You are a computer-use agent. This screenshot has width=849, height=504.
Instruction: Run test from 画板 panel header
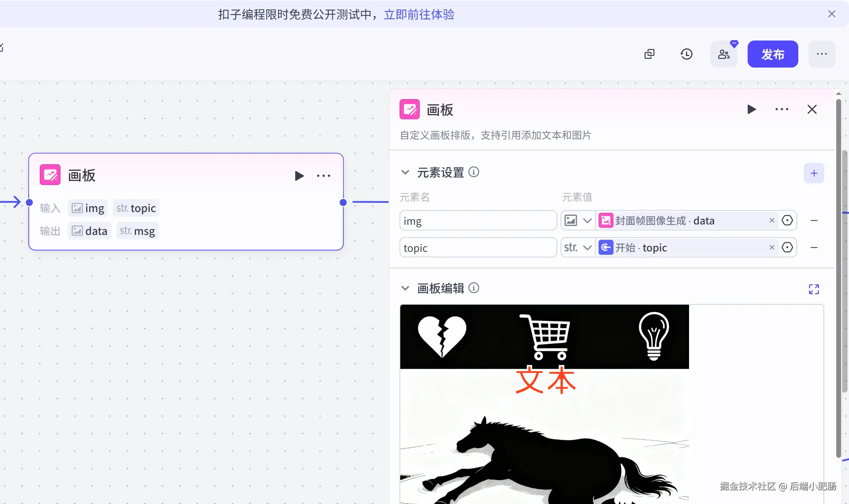coord(751,110)
